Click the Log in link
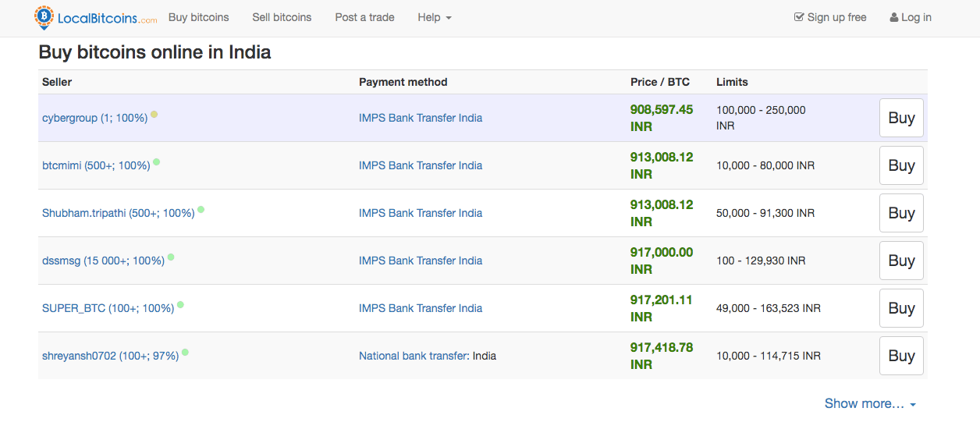980x447 pixels. point(911,17)
